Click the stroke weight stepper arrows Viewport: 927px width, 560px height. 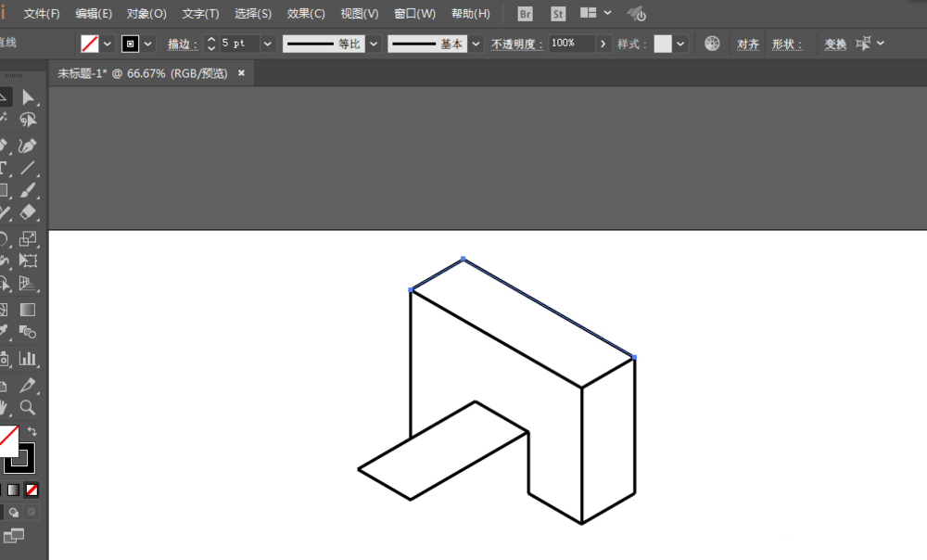coord(211,44)
